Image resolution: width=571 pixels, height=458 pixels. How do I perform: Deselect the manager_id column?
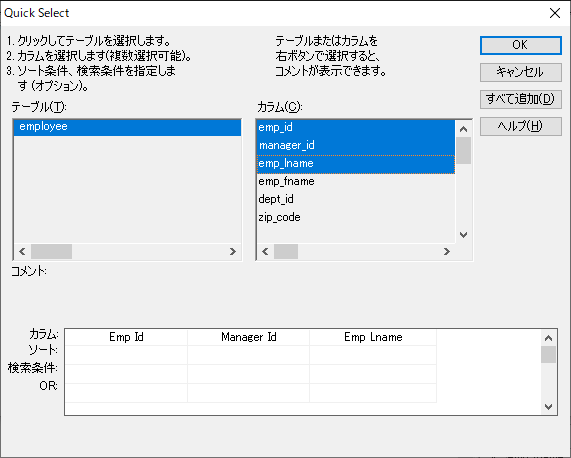356,146
